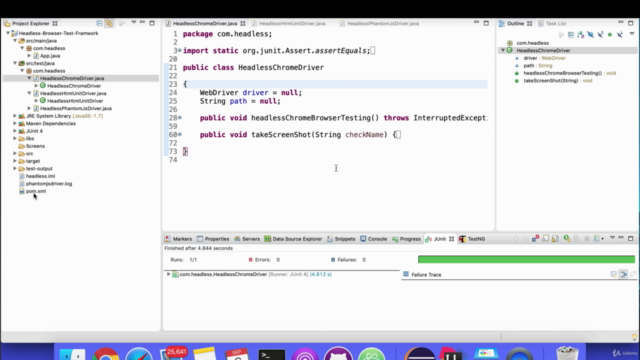Toggle Hide Local Types in Outline toolbar
The image size is (640, 360).
coord(620,35)
